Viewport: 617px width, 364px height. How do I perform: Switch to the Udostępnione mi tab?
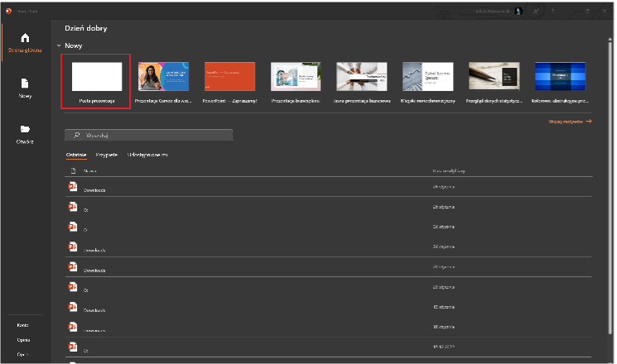click(147, 154)
